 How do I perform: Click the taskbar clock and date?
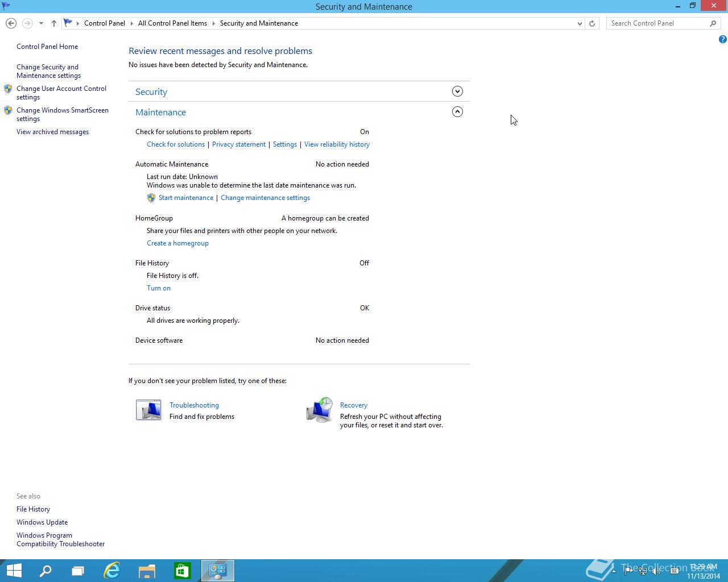click(x=704, y=571)
